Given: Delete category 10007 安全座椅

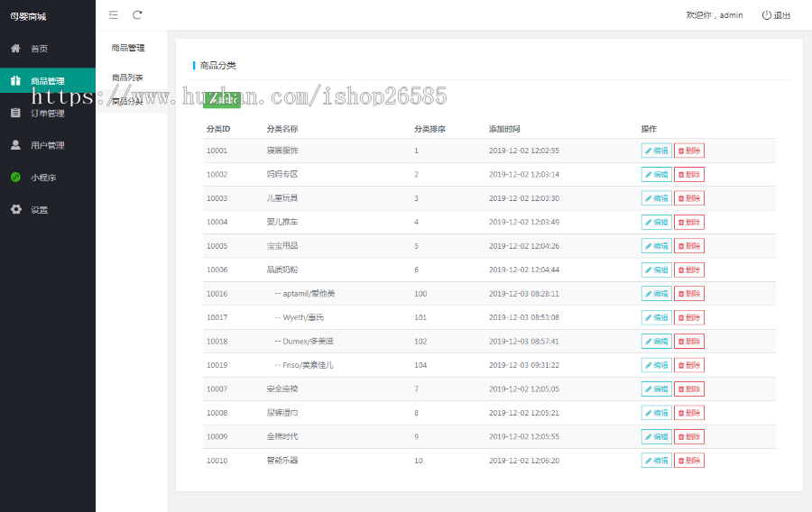Looking at the screenshot, I should coord(689,389).
